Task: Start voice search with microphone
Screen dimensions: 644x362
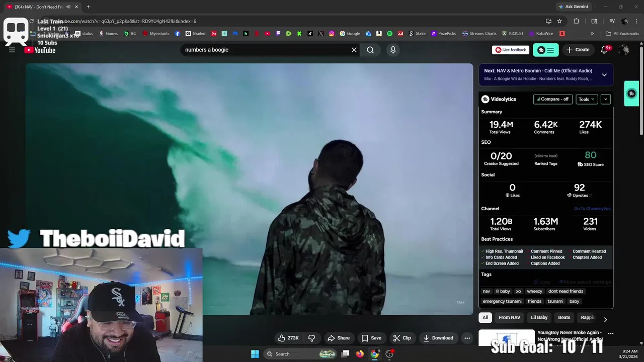Action: pyautogui.click(x=393, y=50)
